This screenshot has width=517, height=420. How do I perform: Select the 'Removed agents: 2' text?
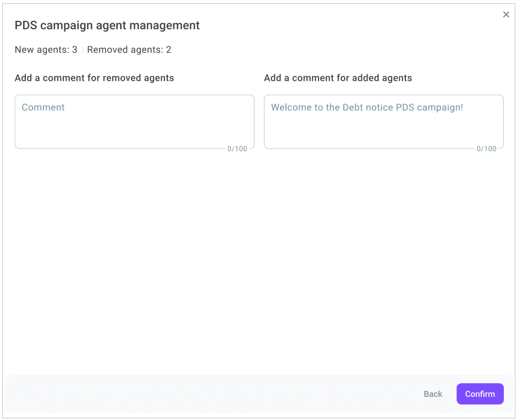point(129,50)
